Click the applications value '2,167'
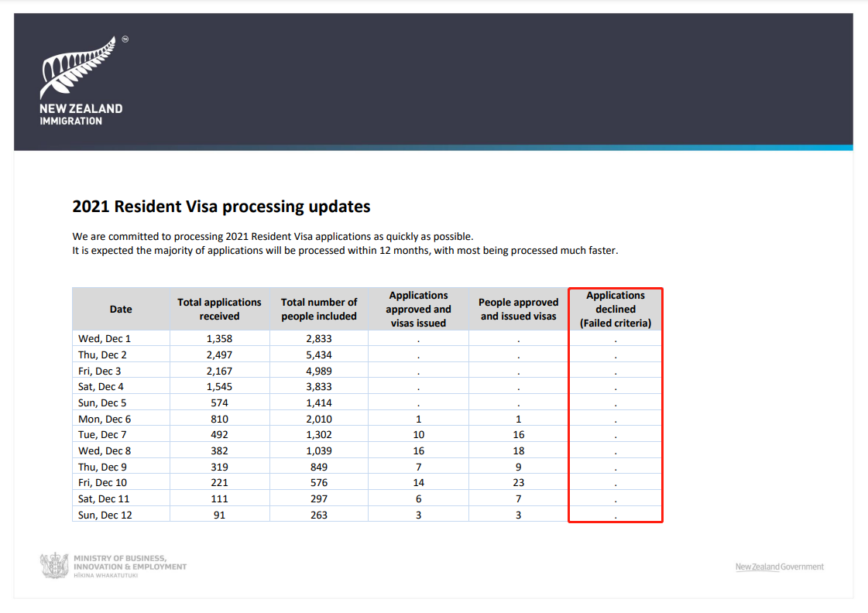The image size is (868, 613). [219, 371]
